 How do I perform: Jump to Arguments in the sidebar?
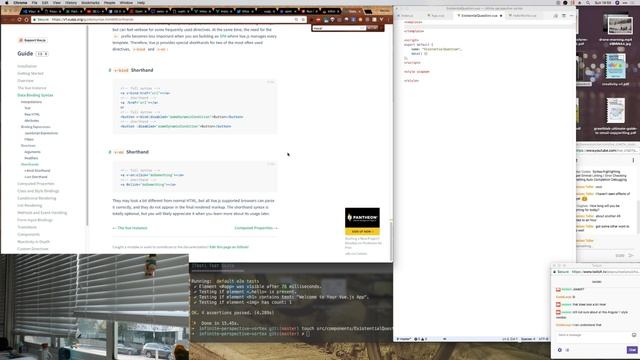[32, 152]
